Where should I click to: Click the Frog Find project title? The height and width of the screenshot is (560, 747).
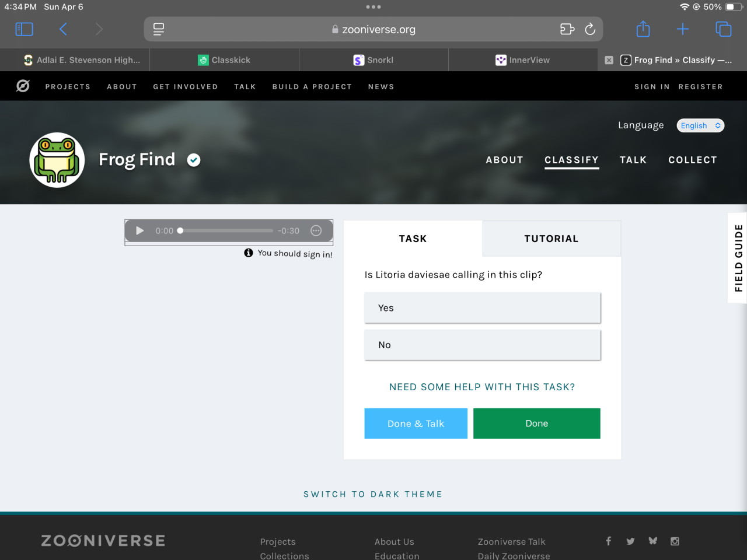point(137,159)
